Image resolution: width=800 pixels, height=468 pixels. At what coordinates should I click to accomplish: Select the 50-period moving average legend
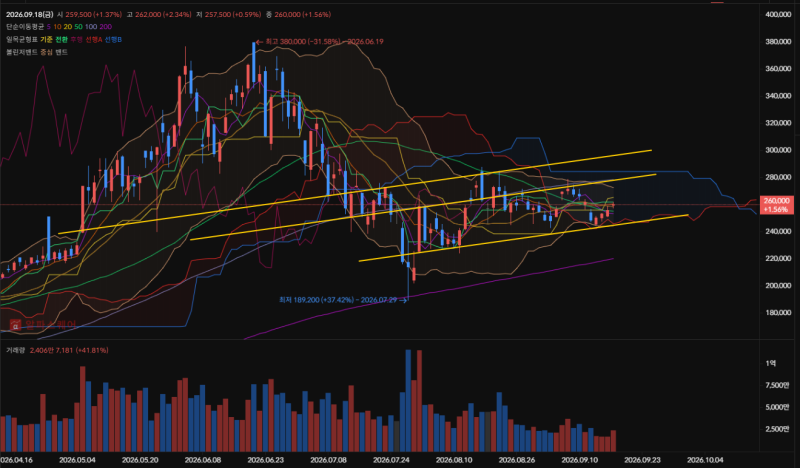79,27
